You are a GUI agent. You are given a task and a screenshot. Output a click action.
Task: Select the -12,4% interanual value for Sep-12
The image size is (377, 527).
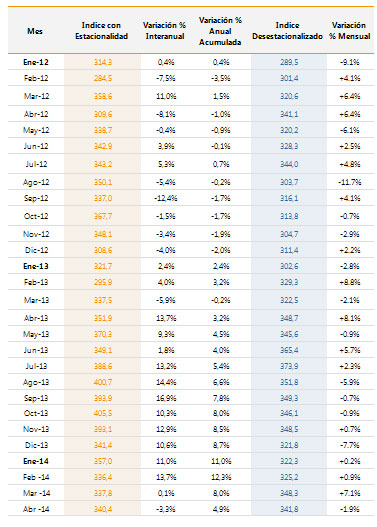click(x=166, y=198)
